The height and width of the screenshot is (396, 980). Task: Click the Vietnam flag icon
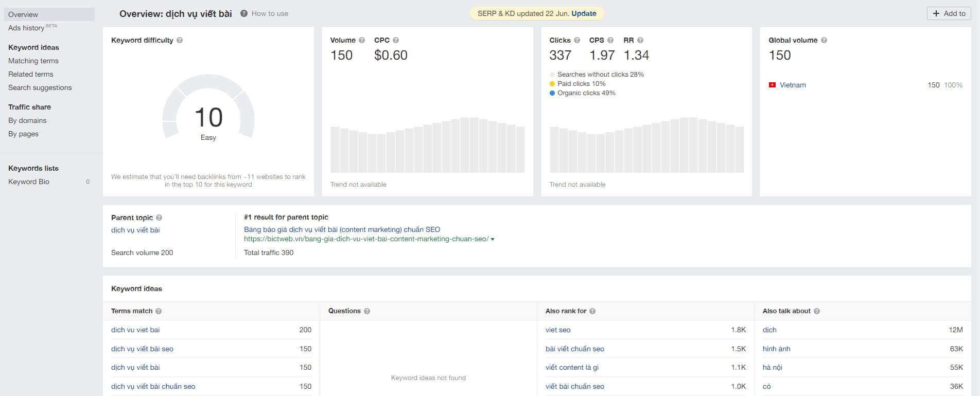click(772, 85)
